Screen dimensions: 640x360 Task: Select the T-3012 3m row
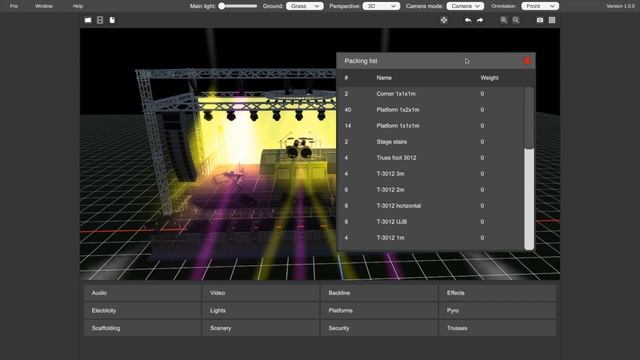(x=430, y=173)
